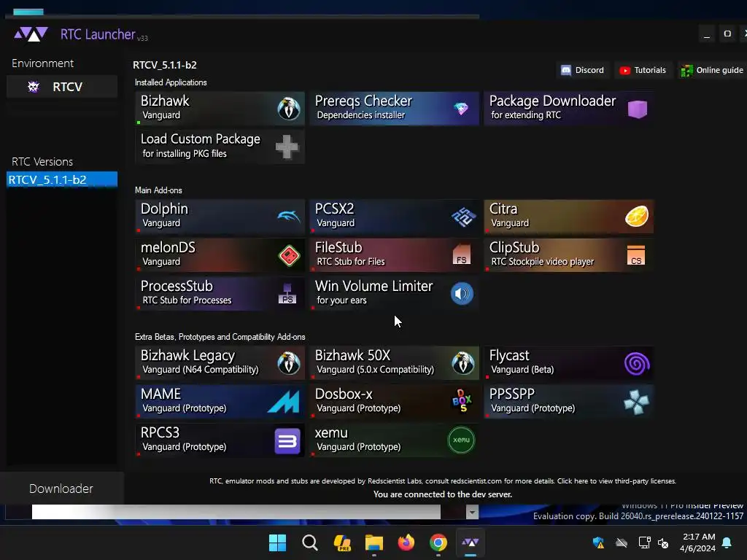Open the notification bell in system tray
The height and width of the screenshot is (560, 747).
[727, 542]
